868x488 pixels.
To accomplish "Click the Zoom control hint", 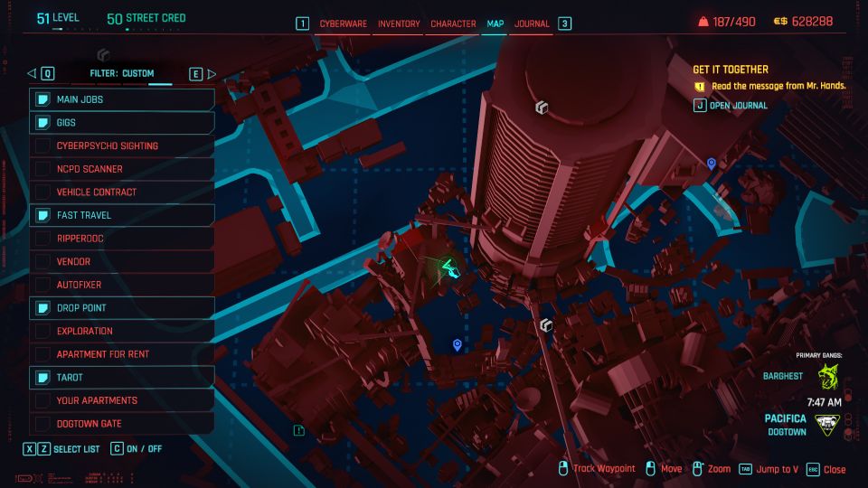I will tap(712, 469).
